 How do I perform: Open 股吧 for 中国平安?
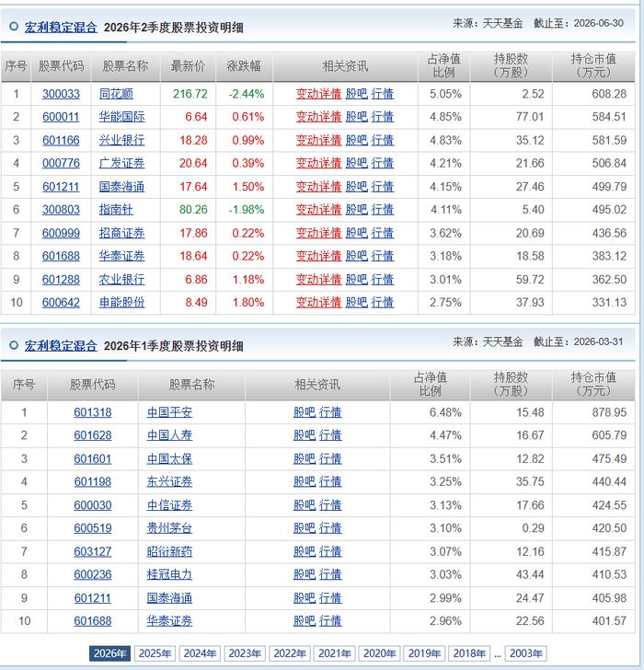tap(305, 412)
